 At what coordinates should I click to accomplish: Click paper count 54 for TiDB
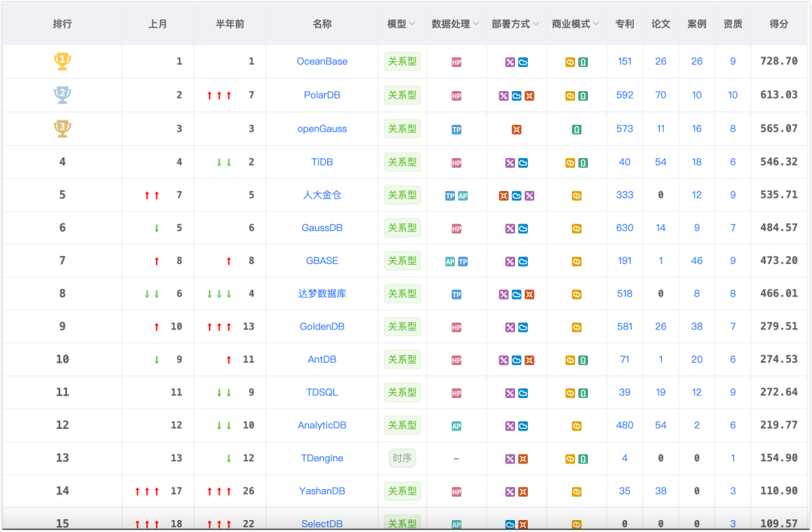(661, 162)
